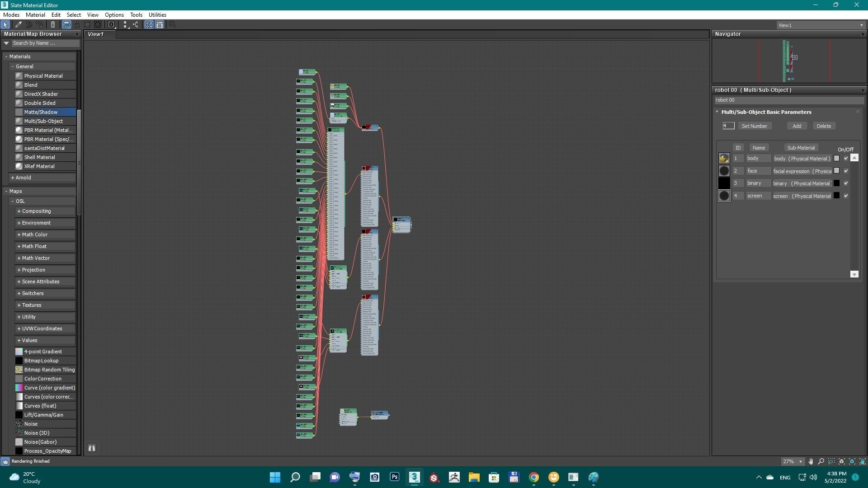
Task: Click the Select Tool arrow icon
Action: click(5, 25)
